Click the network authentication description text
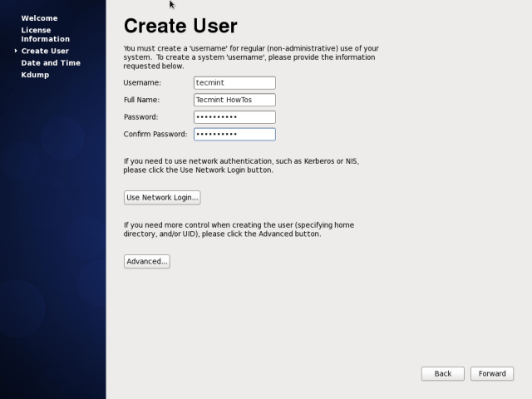The height and width of the screenshot is (399, 532). pyautogui.click(x=241, y=165)
